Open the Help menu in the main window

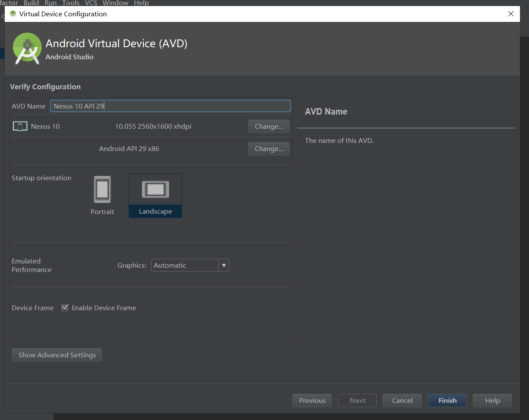[x=141, y=3]
